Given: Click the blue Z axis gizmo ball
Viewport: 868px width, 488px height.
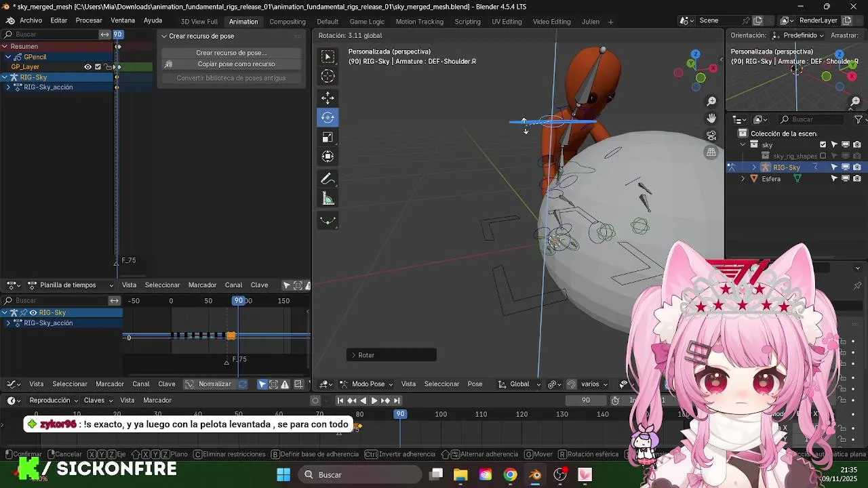Looking at the screenshot, I should click(695, 54).
